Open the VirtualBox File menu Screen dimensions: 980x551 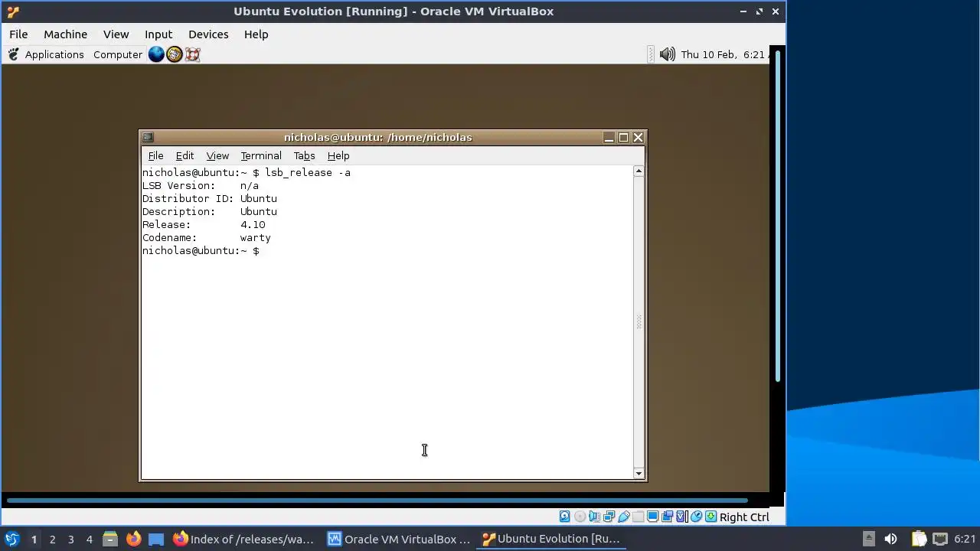[18, 34]
